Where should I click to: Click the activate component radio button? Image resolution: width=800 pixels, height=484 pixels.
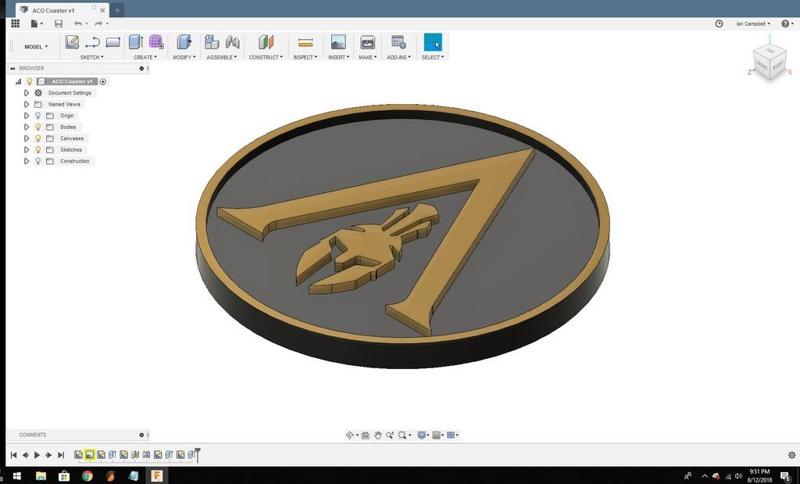click(x=103, y=82)
